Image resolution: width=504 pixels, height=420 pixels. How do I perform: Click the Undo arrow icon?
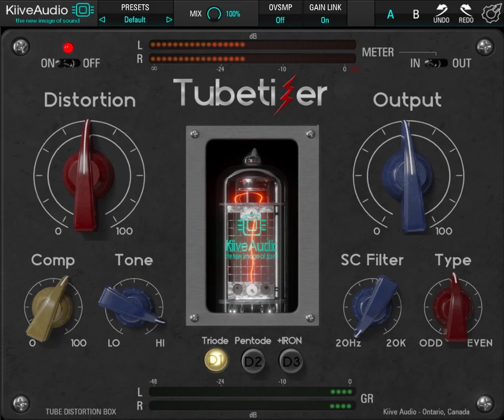[x=441, y=11]
